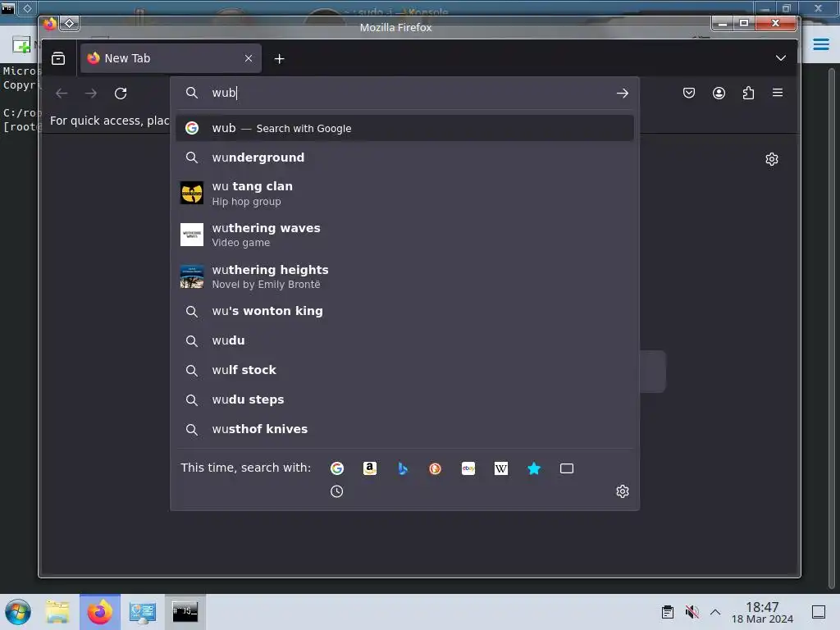Screen dimensions: 840x630
Task: Personalize New Tab with the gear icon
Action: (772, 159)
